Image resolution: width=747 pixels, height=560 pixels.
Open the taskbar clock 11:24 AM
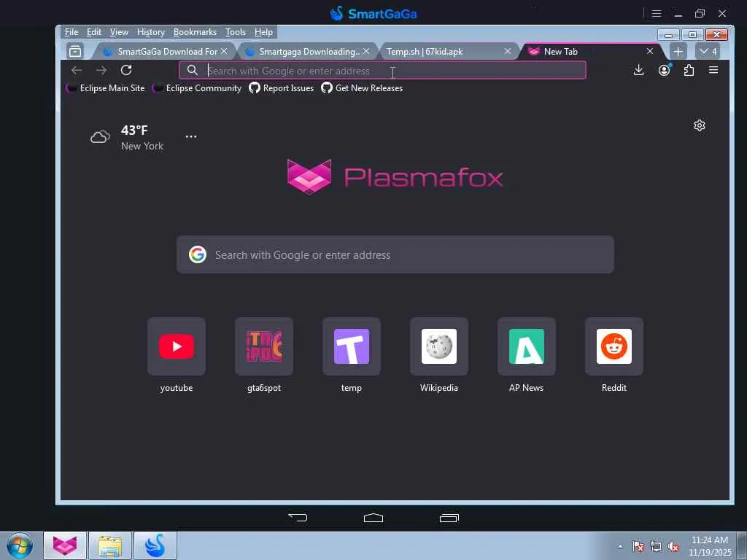click(x=710, y=546)
